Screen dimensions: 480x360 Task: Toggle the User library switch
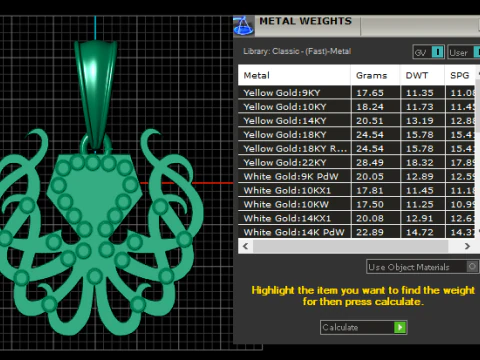coord(464,52)
